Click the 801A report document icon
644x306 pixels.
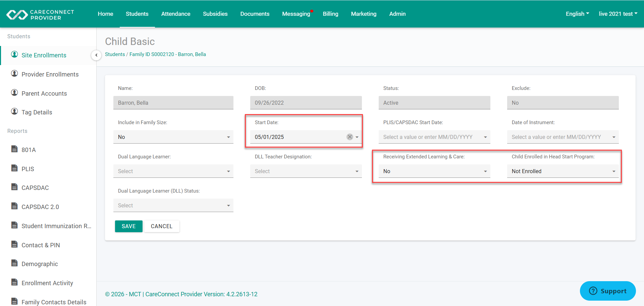click(14, 149)
